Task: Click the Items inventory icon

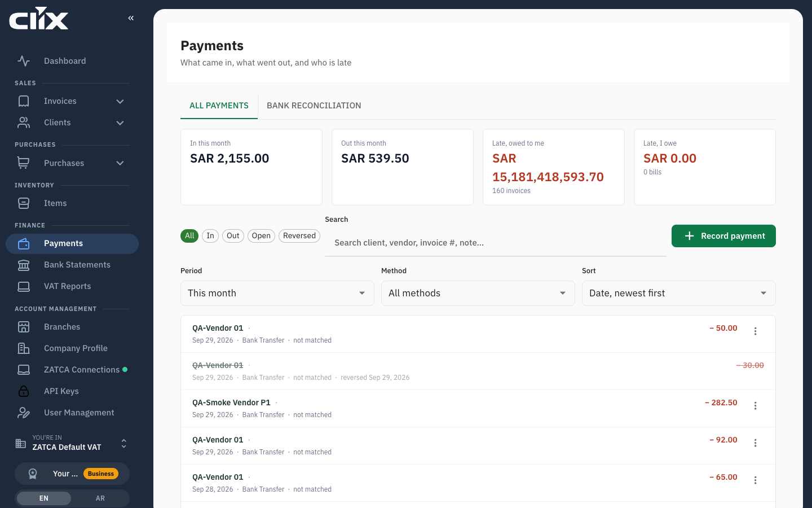Action: point(24,203)
